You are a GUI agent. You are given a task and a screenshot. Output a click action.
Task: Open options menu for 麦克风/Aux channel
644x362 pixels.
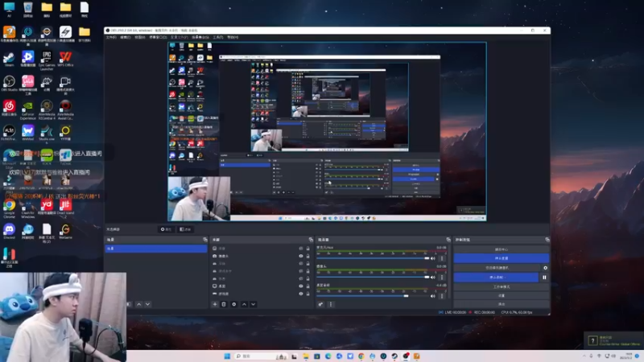coord(442,258)
